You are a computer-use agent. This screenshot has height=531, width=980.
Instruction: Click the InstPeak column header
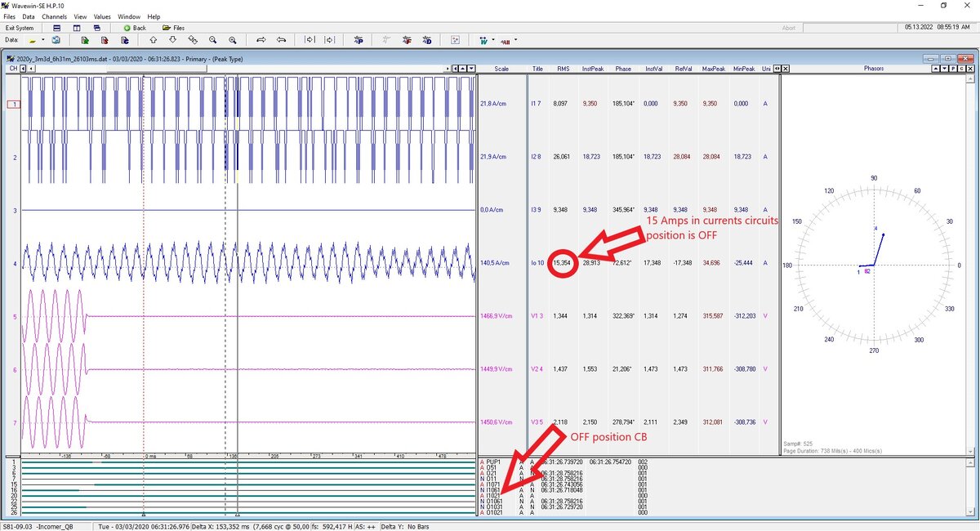click(593, 69)
